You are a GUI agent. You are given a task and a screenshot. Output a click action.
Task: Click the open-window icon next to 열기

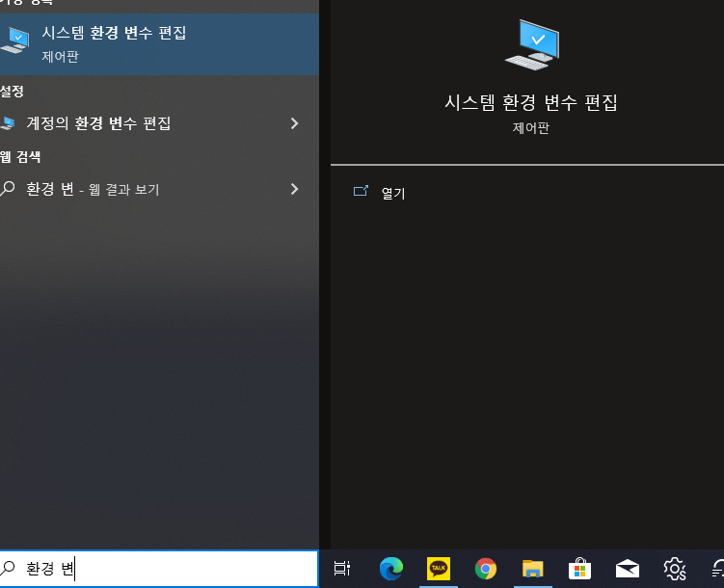pyautogui.click(x=361, y=191)
